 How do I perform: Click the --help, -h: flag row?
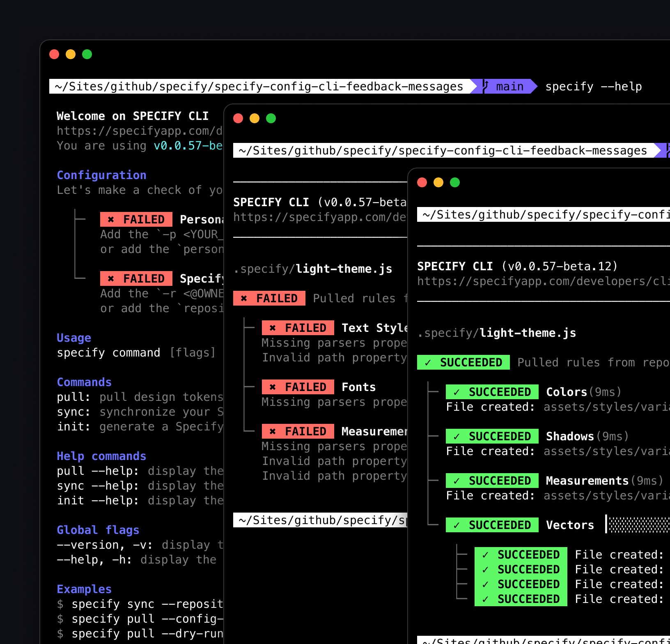coord(137,560)
